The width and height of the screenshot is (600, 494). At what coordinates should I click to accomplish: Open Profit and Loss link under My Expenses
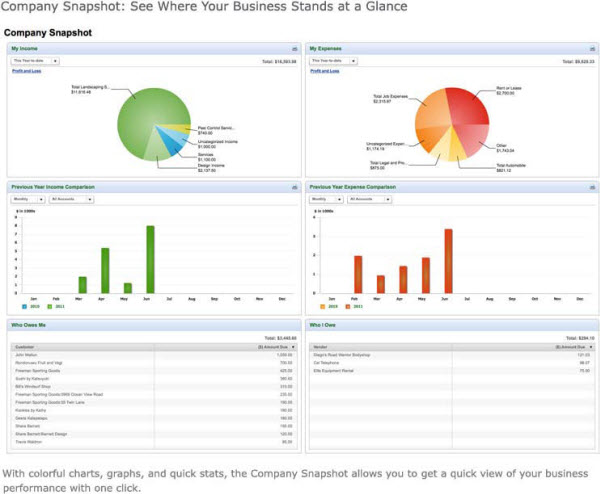tap(324, 71)
